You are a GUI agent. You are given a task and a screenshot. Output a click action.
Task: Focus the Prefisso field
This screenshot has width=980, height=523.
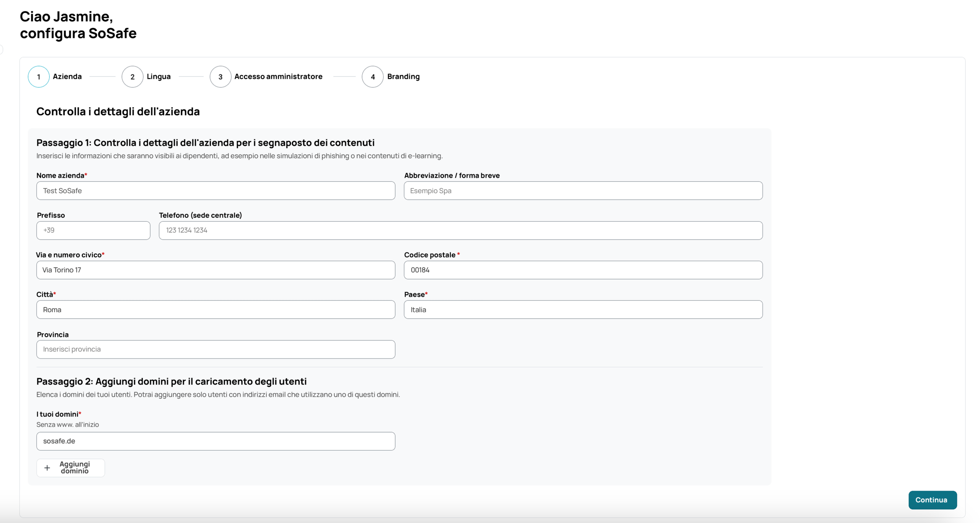point(93,230)
